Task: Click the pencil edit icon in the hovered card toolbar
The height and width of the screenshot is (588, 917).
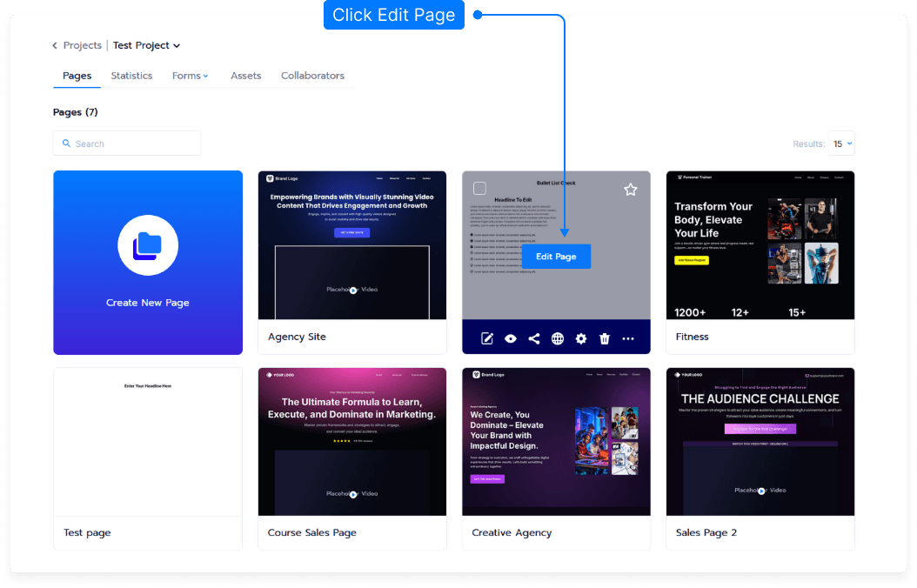Action: tap(487, 339)
